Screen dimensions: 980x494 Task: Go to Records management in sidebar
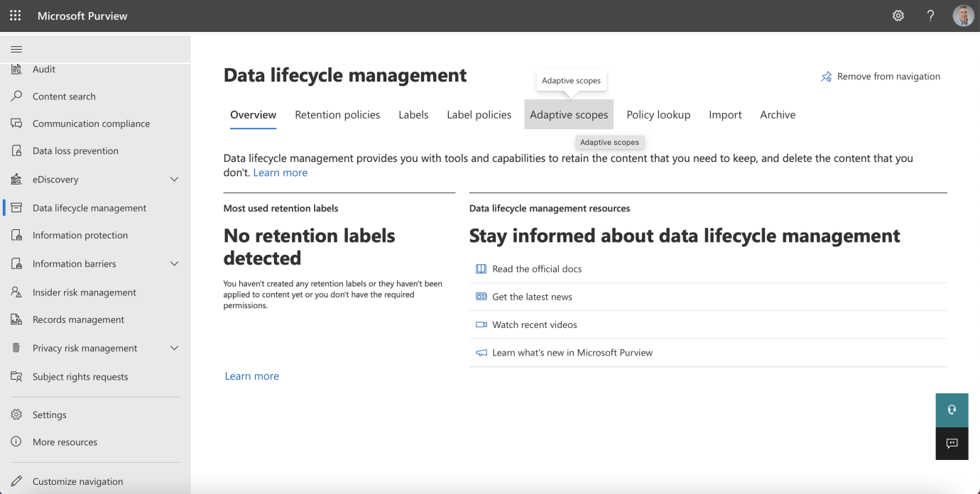coord(78,320)
